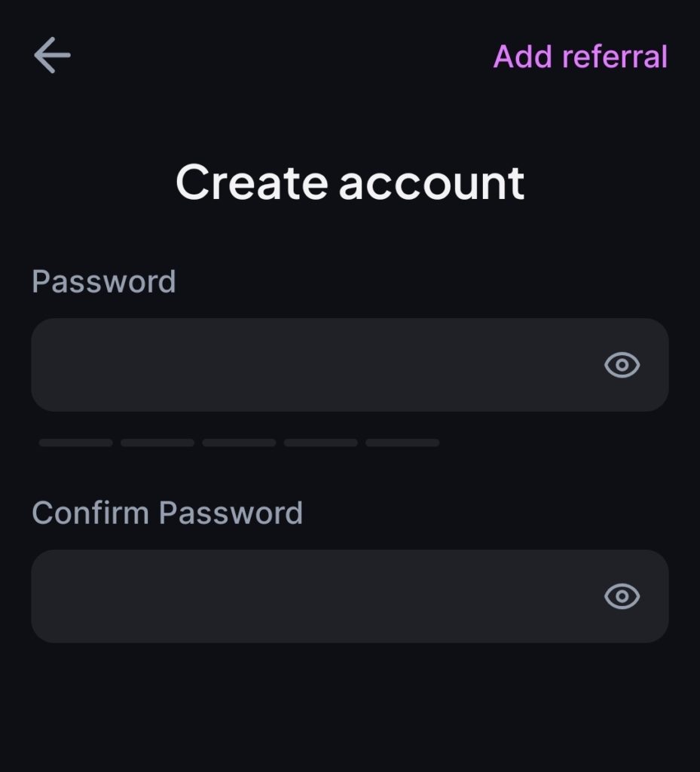Viewport: 700px width, 772px height.
Task: Click the "Create account" heading
Action: point(350,183)
